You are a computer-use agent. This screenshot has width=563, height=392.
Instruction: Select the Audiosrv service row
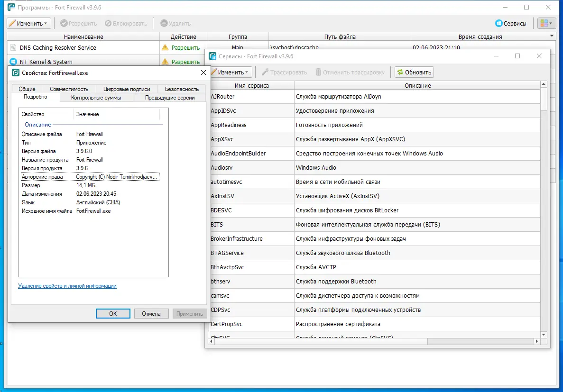[375, 168]
